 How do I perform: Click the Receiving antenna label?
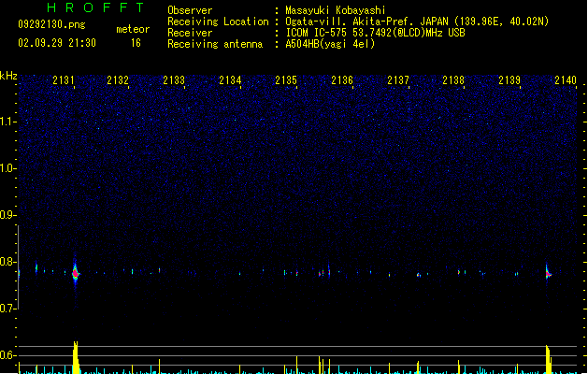click(215, 44)
